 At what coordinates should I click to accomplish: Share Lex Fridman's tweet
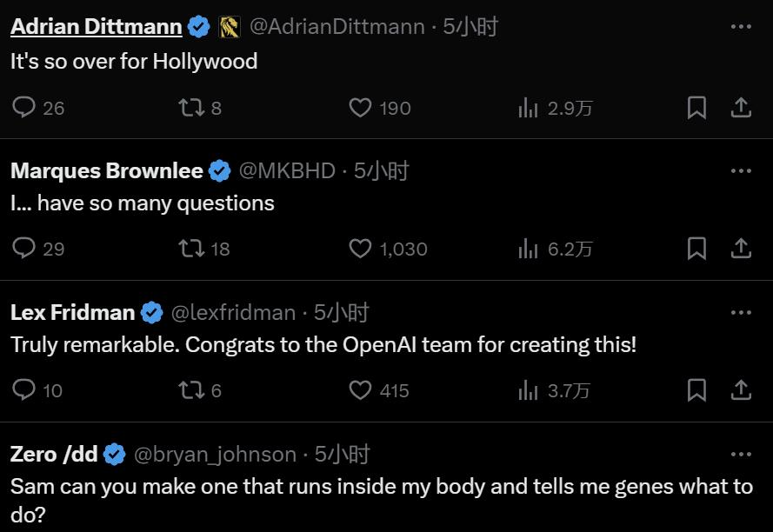[x=741, y=390]
